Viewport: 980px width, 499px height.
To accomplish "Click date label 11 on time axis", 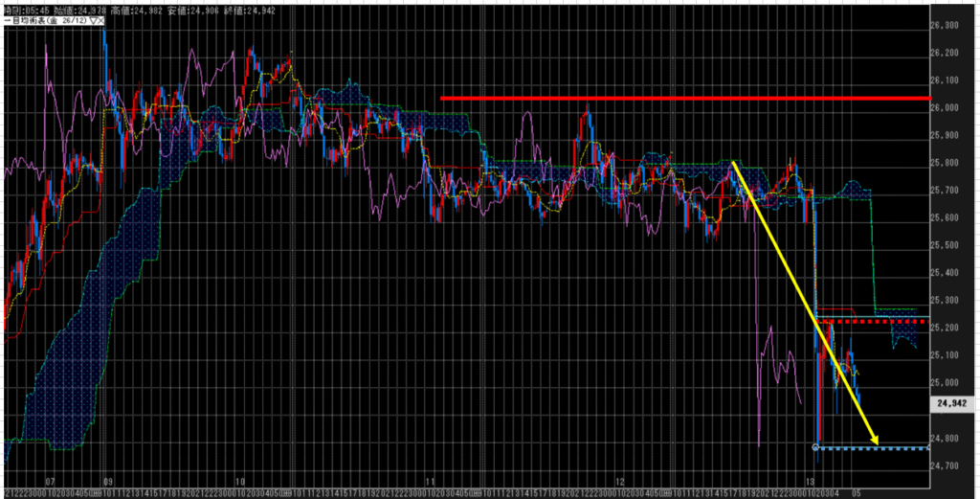I will point(431,483).
